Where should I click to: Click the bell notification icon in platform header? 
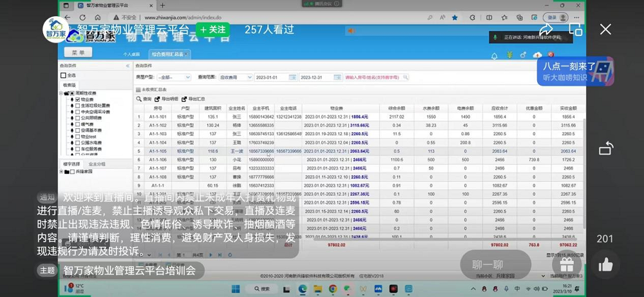(495, 55)
